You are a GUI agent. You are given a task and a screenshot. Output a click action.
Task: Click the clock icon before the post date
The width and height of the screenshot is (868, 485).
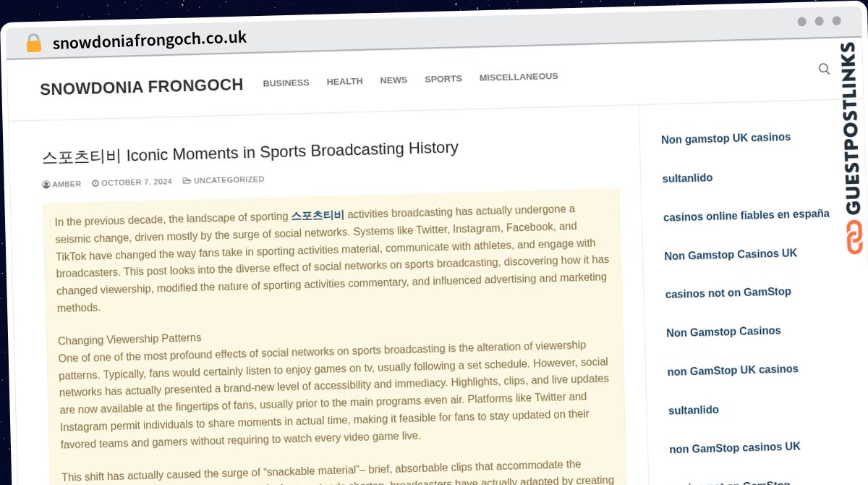tap(95, 183)
